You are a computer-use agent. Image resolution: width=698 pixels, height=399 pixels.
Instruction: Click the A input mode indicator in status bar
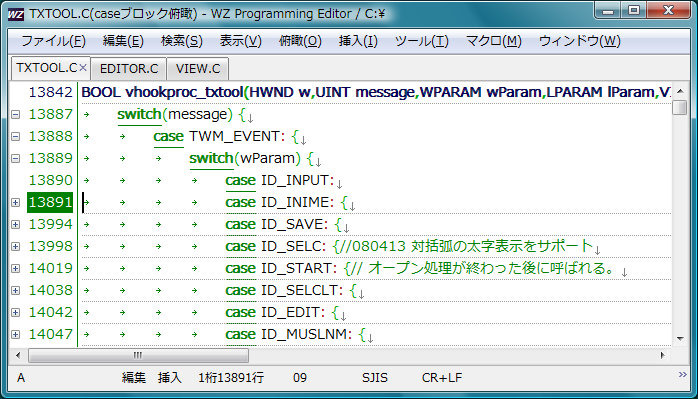point(21,378)
